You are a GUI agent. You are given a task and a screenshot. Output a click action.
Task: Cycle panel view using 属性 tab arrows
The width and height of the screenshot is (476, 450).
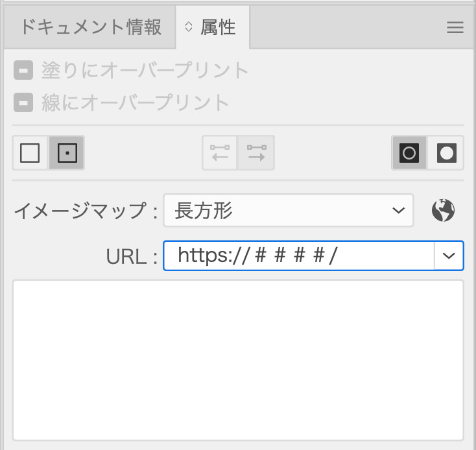click(x=189, y=27)
